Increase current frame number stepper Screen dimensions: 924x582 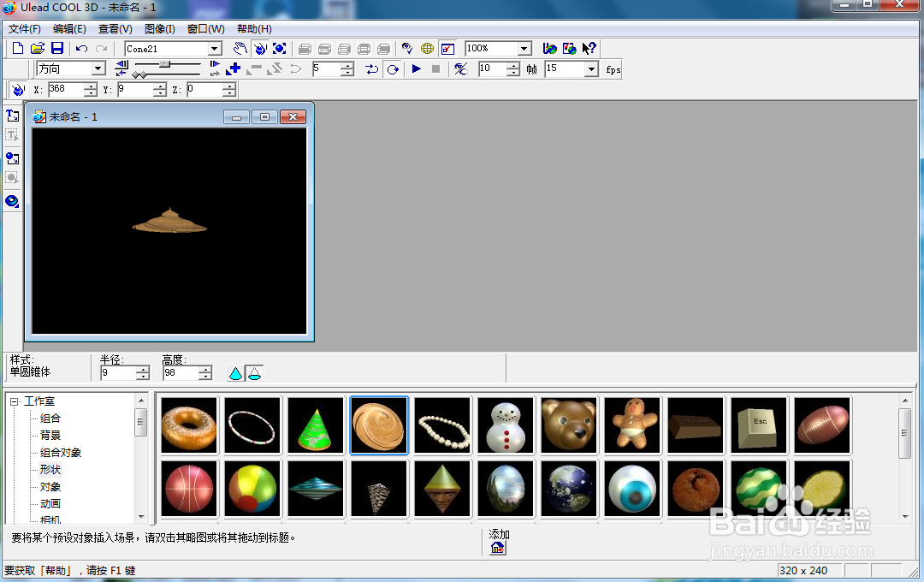click(347, 65)
